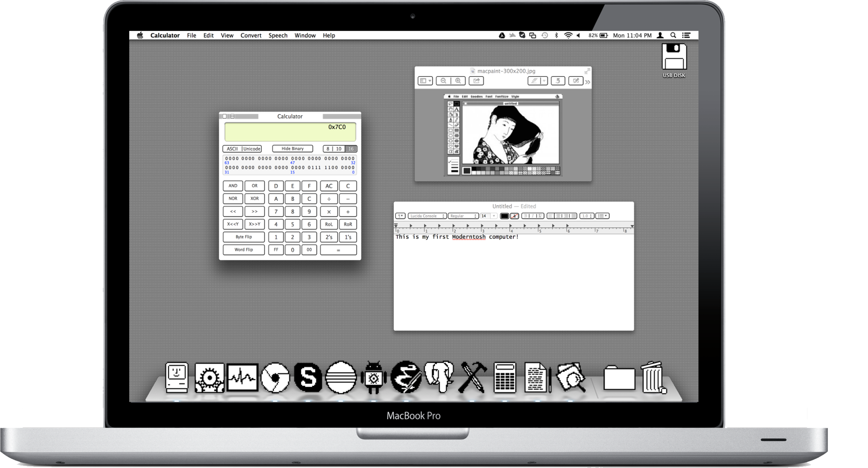Open the View menu

click(227, 35)
